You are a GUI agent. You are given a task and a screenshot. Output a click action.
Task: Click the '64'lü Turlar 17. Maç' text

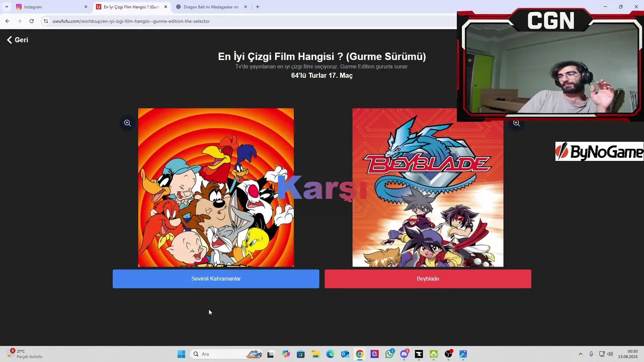pyautogui.click(x=322, y=75)
